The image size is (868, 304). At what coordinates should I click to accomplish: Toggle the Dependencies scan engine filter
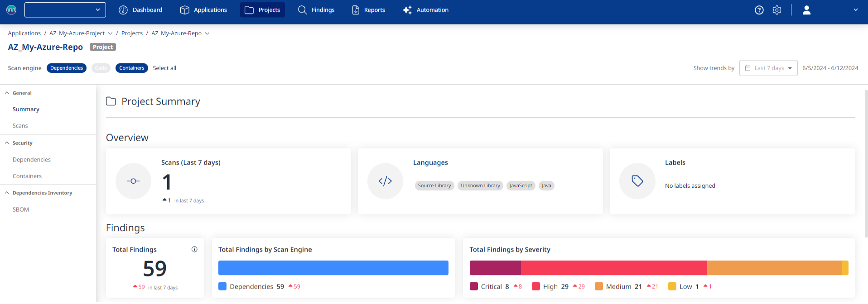coord(67,68)
